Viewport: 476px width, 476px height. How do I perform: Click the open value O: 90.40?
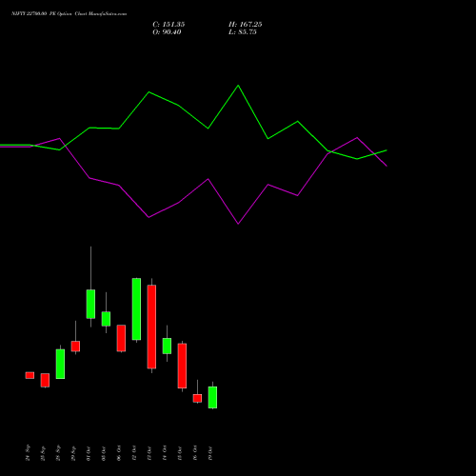point(167,32)
